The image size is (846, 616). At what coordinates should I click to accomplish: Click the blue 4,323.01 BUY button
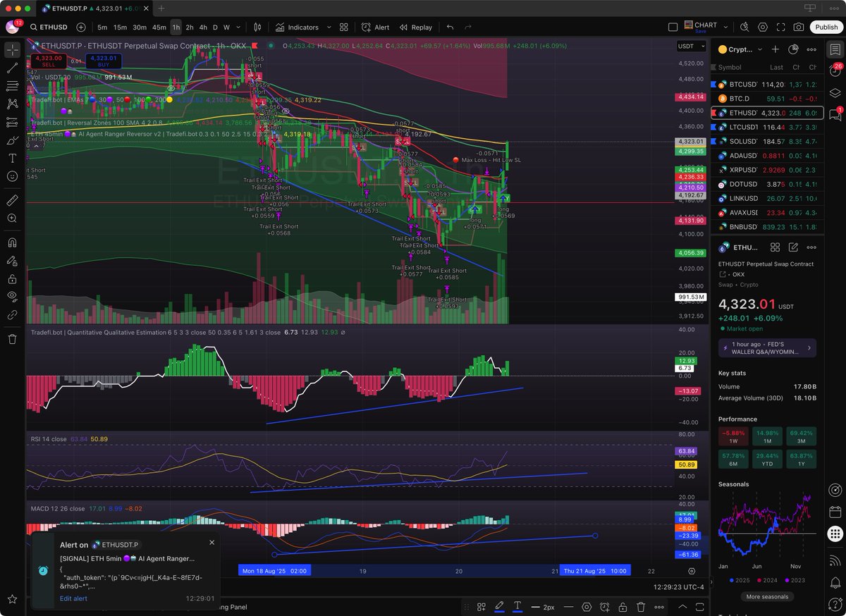(104, 61)
